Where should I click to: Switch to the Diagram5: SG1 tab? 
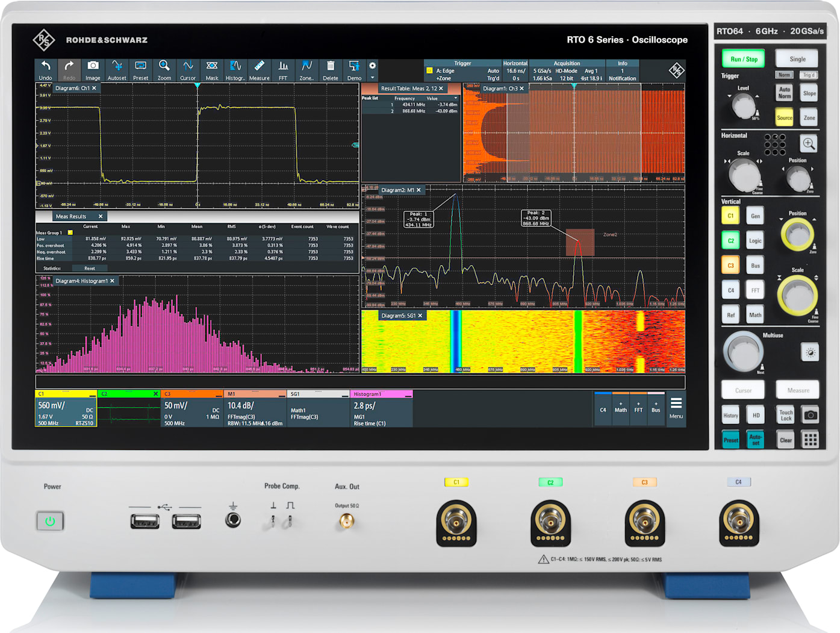[x=397, y=315]
